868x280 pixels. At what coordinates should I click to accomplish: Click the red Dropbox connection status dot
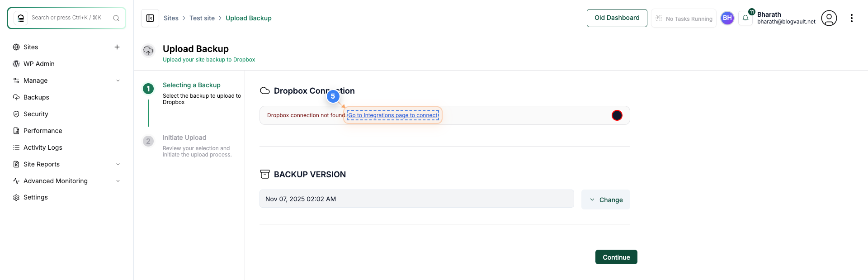[x=617, y=115]
